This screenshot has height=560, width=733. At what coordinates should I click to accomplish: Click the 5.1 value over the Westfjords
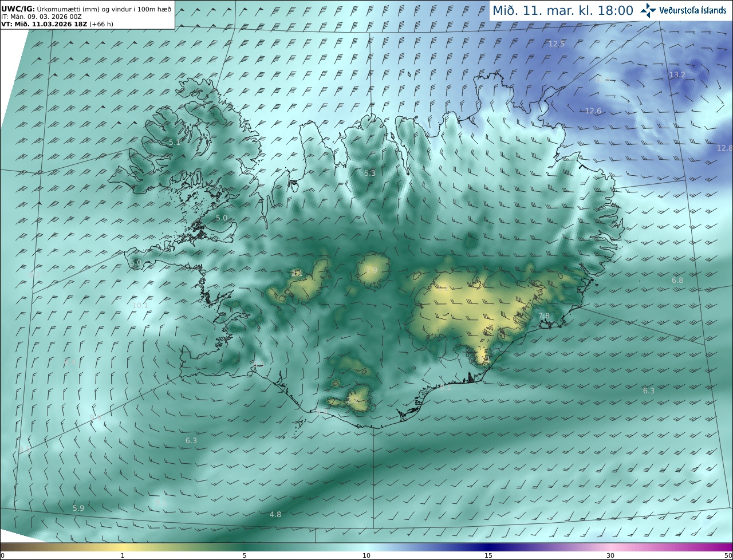(174, 142)
